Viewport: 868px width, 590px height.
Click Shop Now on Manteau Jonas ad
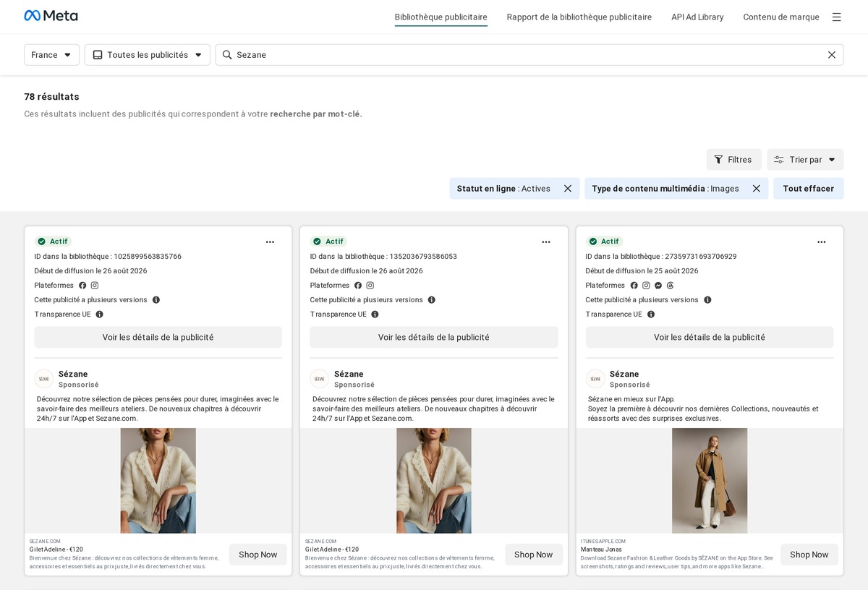click(x=809, y=555)
